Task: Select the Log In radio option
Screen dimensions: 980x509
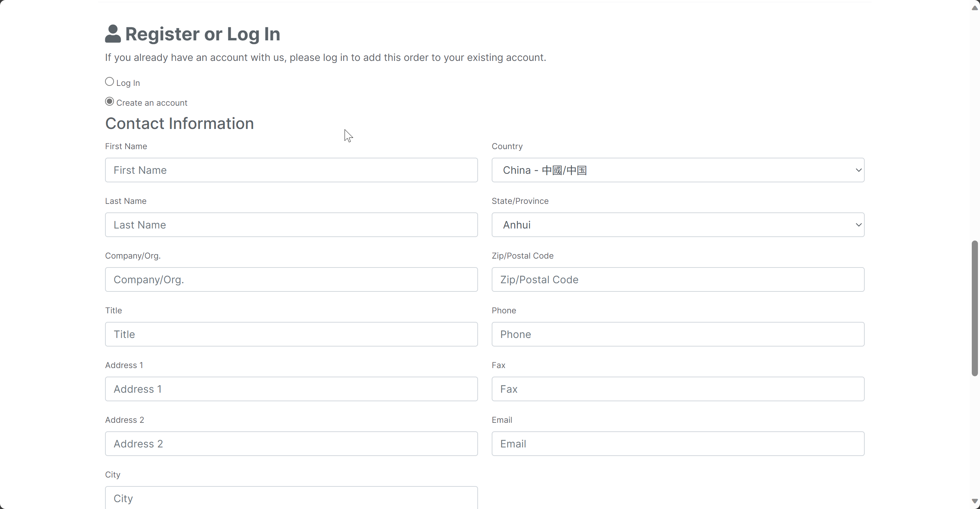Action: point(109,82)
